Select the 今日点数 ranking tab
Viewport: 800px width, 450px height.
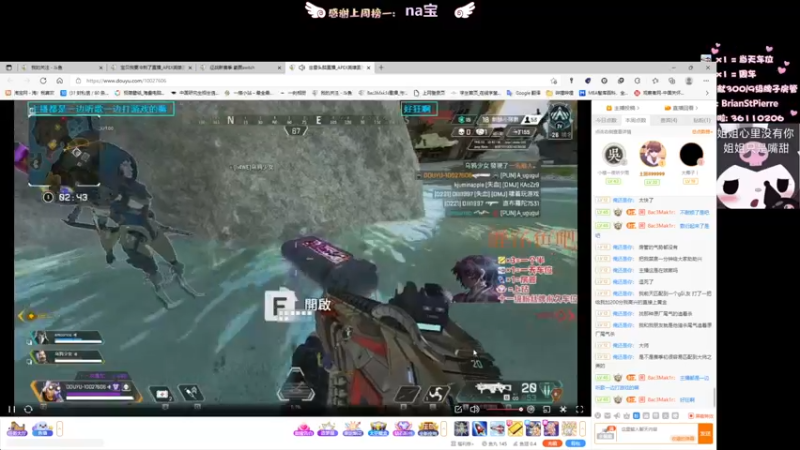(x=606, y=120)
